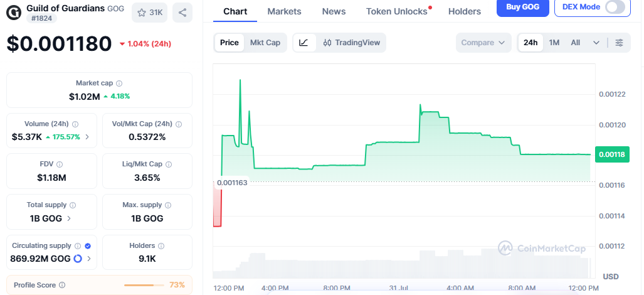The width and height of the screenshot is (644, 295).
Task: Click the verified badge by Circulating supply
Action: click(x=88, y=246)
